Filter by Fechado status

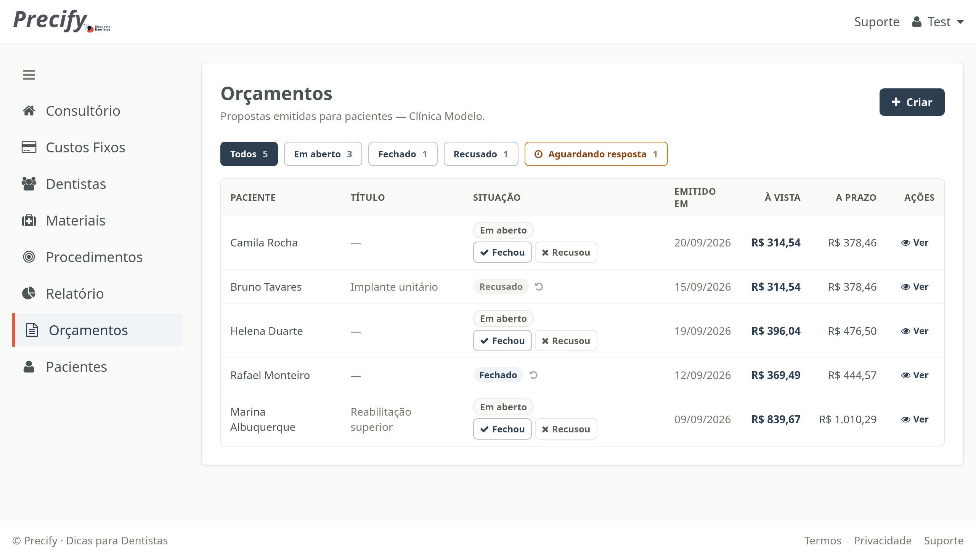tap(403, 154)
